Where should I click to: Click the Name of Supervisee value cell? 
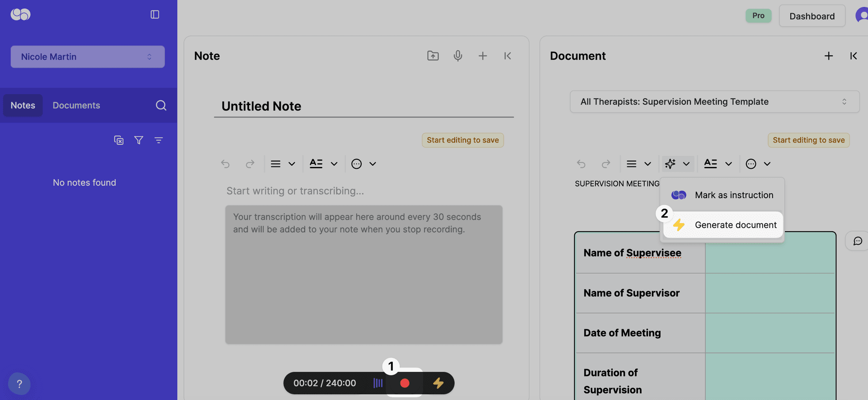(770, 253)
